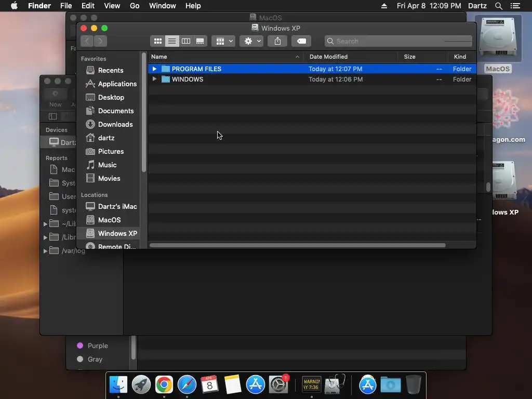
Task: Click the horizontal scrollbar in file list
Action: pyautogui.click(x=298, y=245)
